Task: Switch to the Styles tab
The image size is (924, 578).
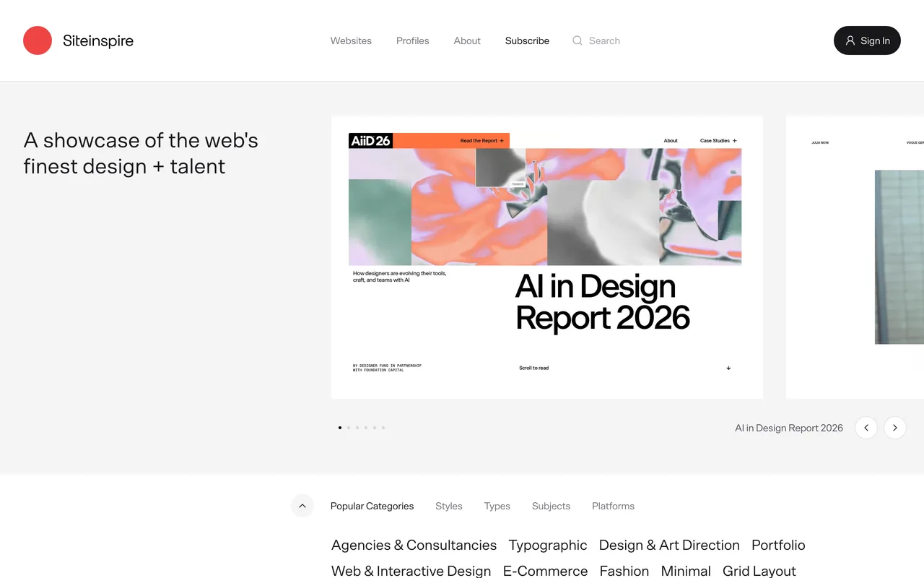Action: tap(449, 506)
